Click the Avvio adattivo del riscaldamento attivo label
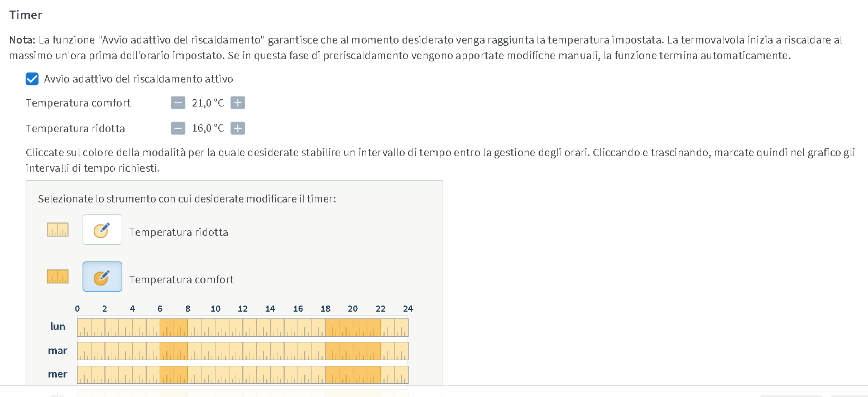This screenshot has width=868, height=397. (x=138, y=79)
